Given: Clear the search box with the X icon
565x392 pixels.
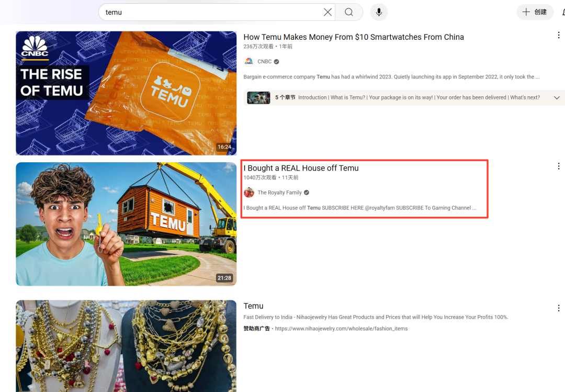Looking at the screenshot, I should 327,12.
